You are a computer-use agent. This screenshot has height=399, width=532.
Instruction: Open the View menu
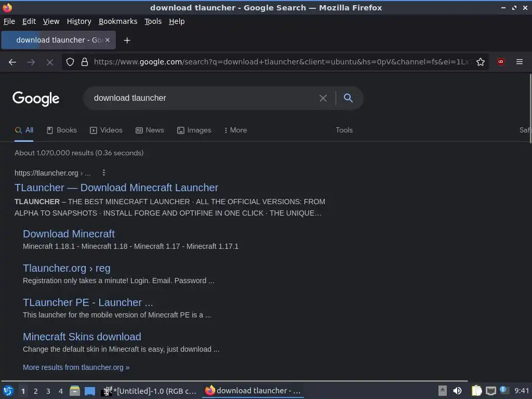51,21
